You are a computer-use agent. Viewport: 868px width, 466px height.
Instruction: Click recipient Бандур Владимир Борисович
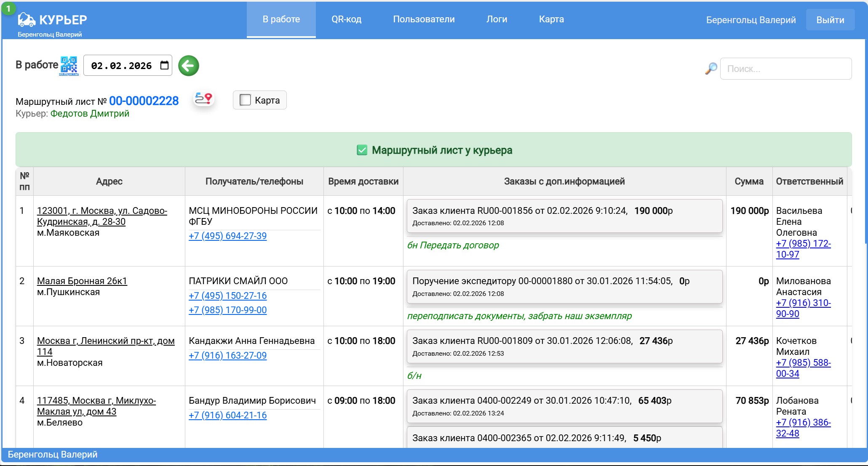[x=252, y=401]
